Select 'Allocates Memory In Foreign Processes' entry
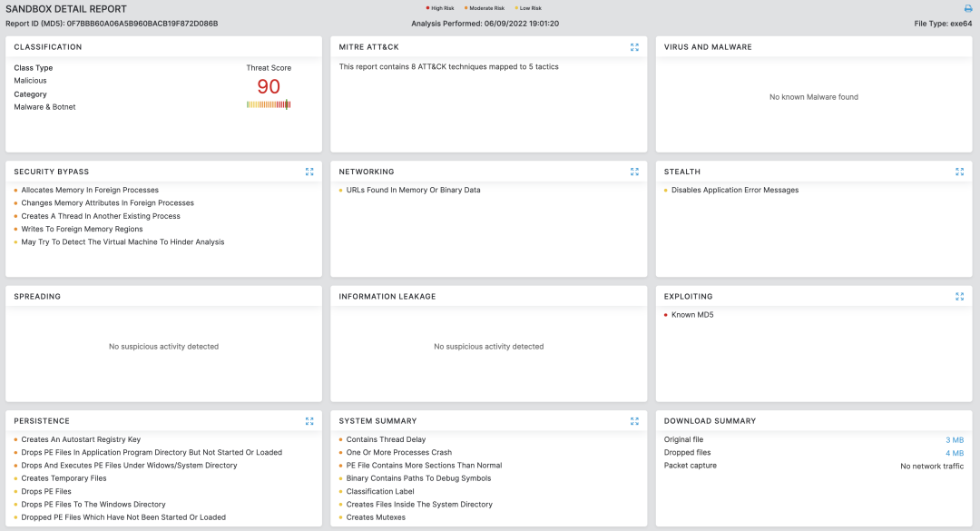 (x=90, y=191)
